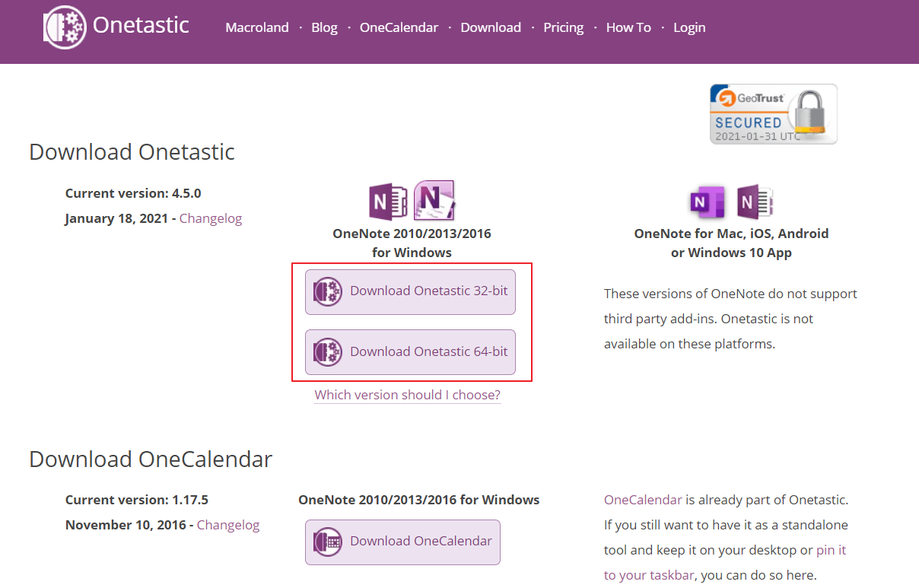The width and height of the screenshot is (919, 588).
Task: Click the Download OneCalendar button
Action: [x=402, y=542]
